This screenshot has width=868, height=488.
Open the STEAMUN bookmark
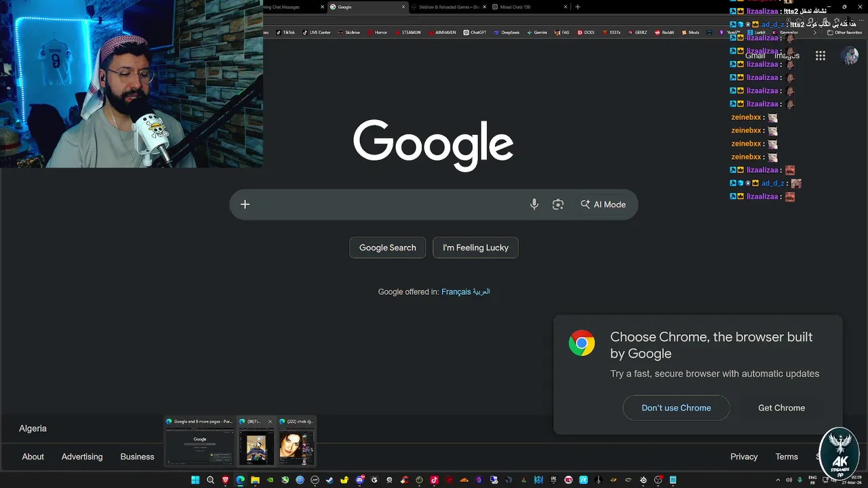(408, 32)
